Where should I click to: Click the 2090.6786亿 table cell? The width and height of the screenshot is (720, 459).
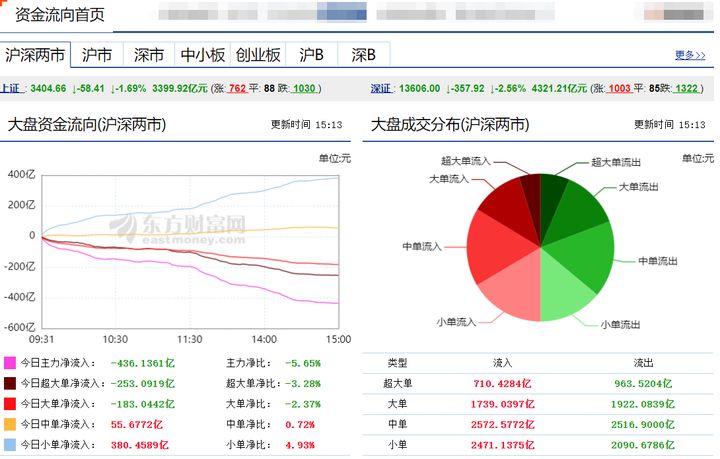(643, 444)
